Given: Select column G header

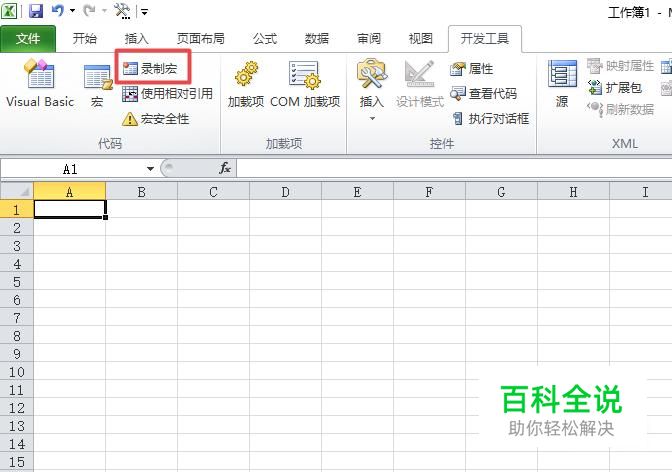Looking at the screenshot, I should [x=501, y=192].
